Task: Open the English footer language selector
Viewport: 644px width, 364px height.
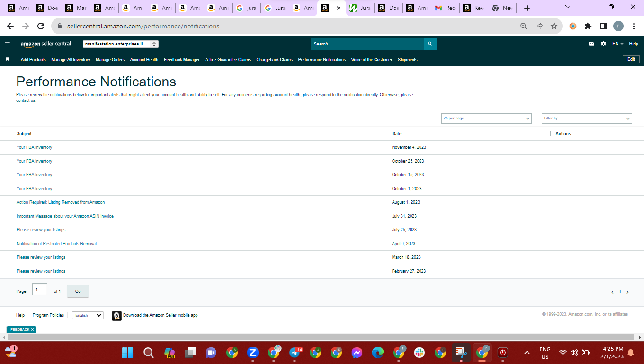Action: pyautogui.click(x=88, y=315)
